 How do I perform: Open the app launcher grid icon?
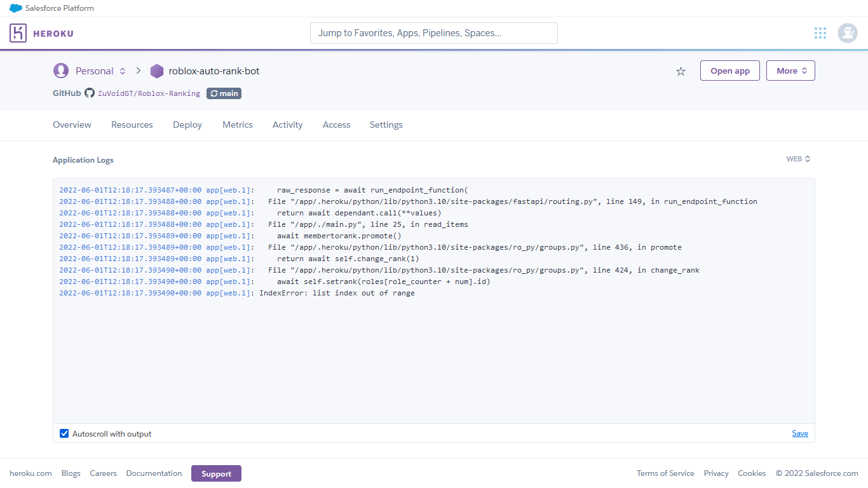[820, 33]
